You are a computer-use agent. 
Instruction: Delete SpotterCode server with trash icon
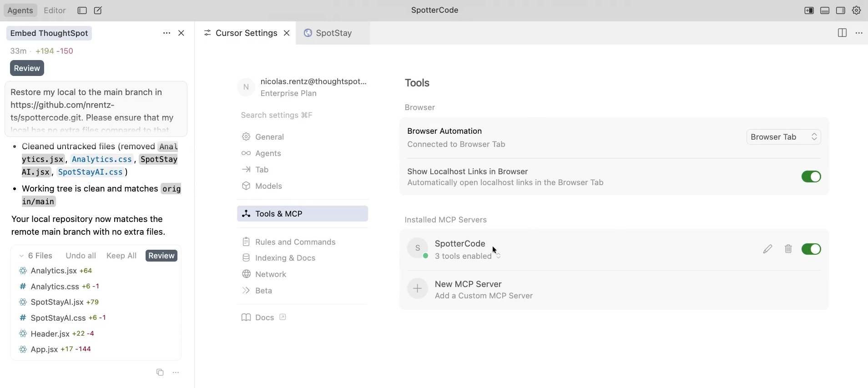tap(788, 249)
